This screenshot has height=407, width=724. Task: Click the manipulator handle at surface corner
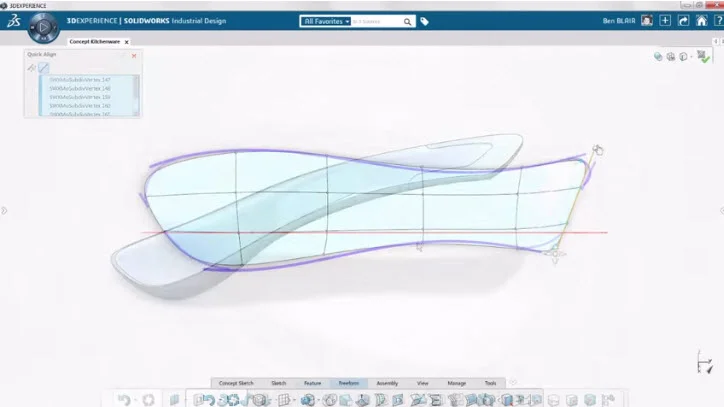[555, 253]
